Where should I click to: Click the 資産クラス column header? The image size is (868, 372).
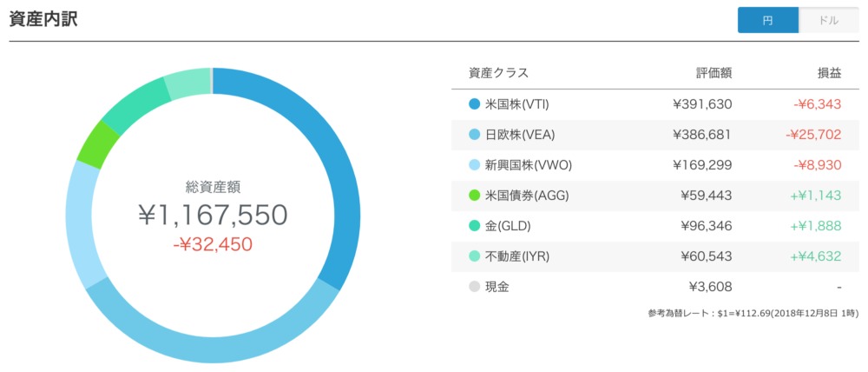click(498, 73)
